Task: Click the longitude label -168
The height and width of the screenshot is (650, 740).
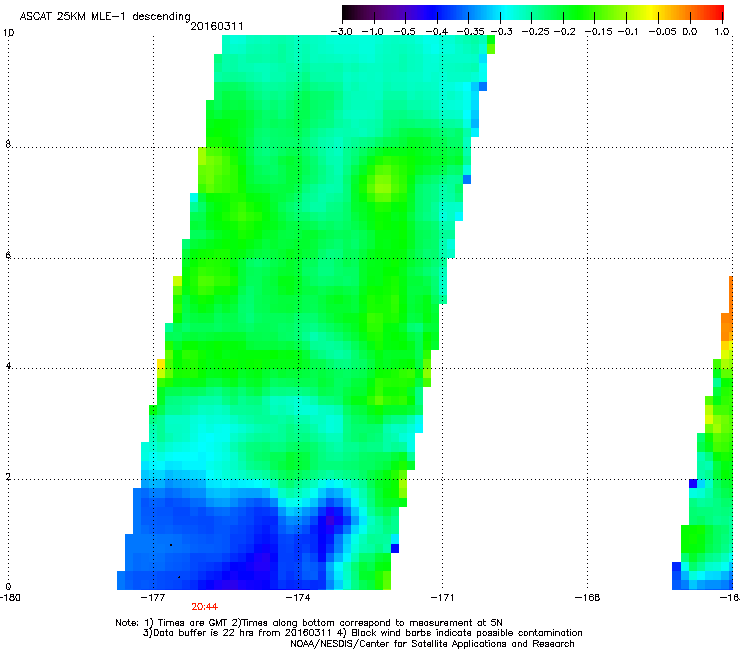Action: (587, 598)
